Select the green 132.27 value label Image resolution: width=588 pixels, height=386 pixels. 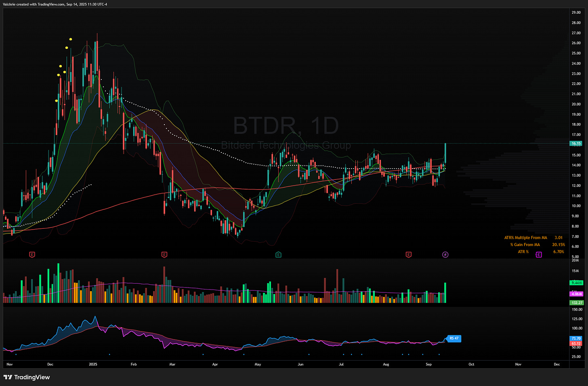576,303
